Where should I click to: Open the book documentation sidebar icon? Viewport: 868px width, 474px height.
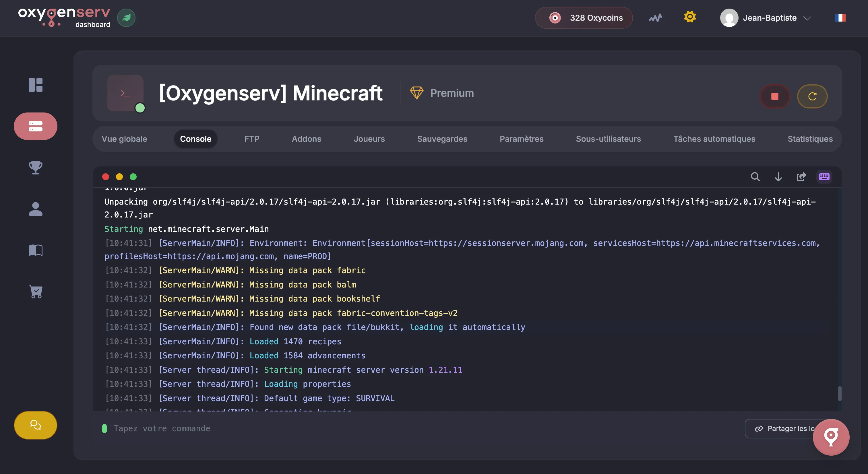tap(35, 250)
